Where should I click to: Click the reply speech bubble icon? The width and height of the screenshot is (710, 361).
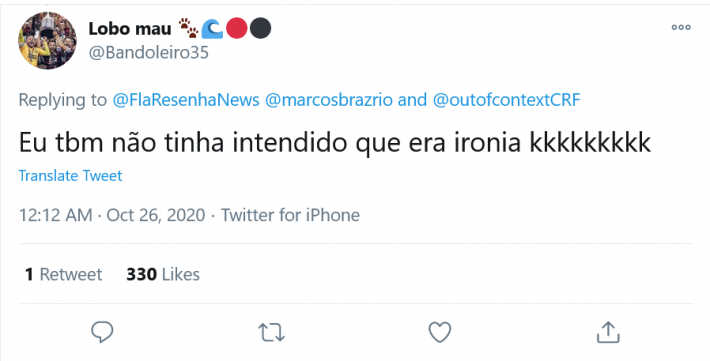pos(102,332)
